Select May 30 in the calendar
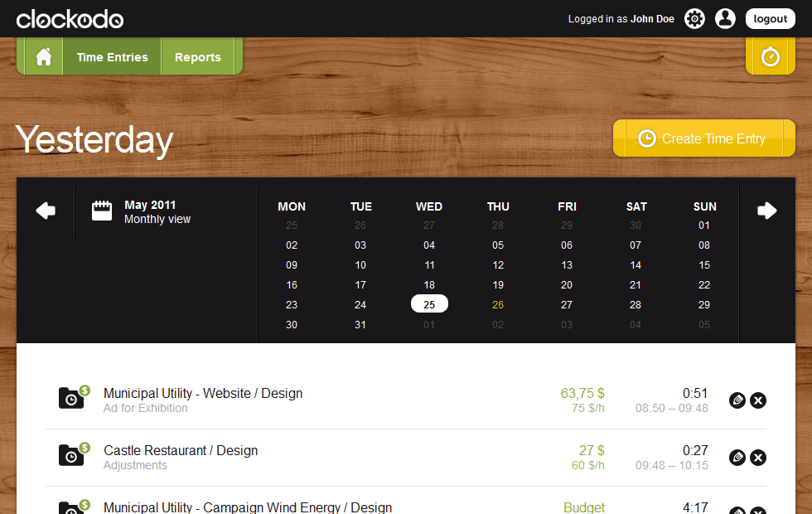This screenshot has width=812, height=514. point(292,325)
